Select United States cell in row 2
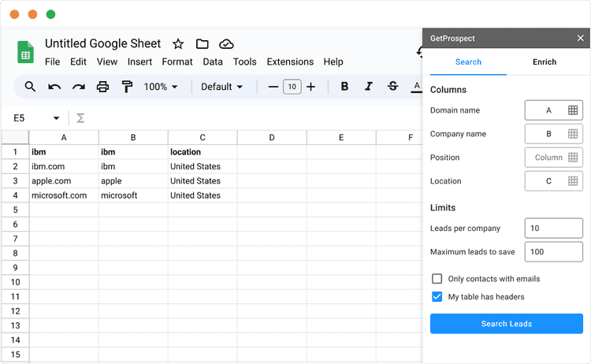This screenshot has height=364, width=591. click(203, 166)
